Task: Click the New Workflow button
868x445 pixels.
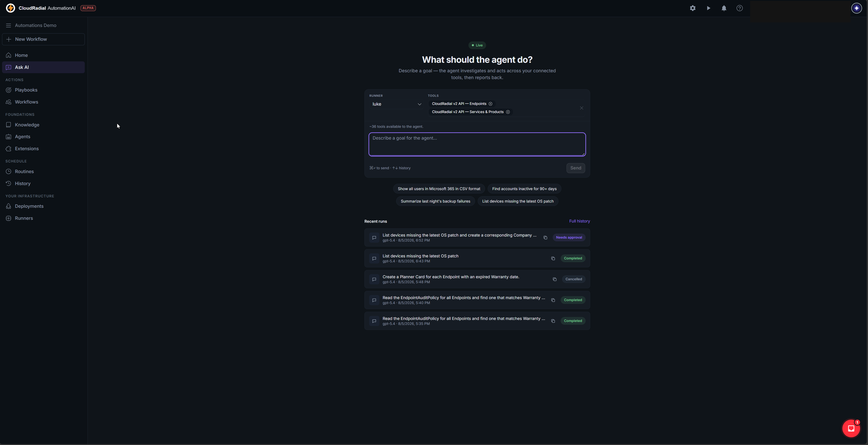Action: coord(43,39)
